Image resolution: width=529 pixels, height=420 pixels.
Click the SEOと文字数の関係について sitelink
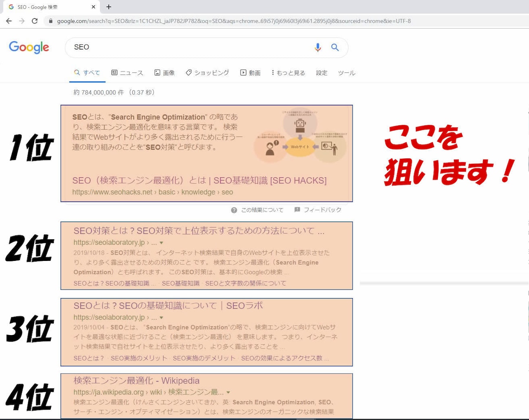point(246,283)
